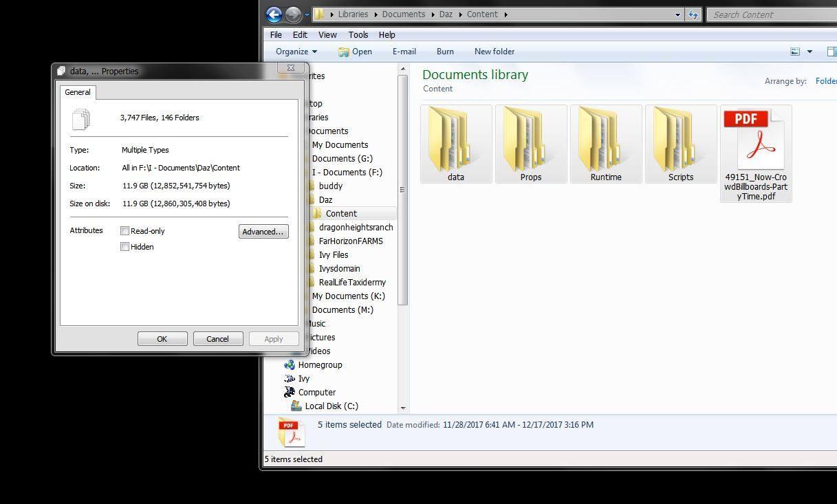Open the File menu

pyautogui.click(x=276, y=34)
